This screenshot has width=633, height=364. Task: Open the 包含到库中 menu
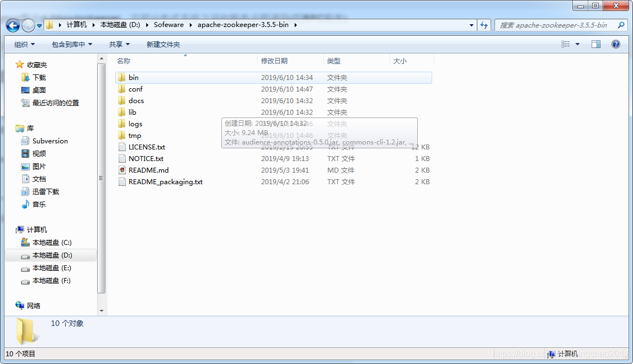tap(72, 44)
